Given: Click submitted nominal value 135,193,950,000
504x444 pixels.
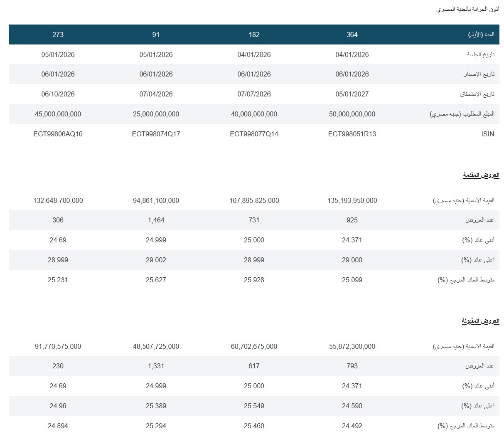Looking at the screenshot, I should tap(352, 200).
